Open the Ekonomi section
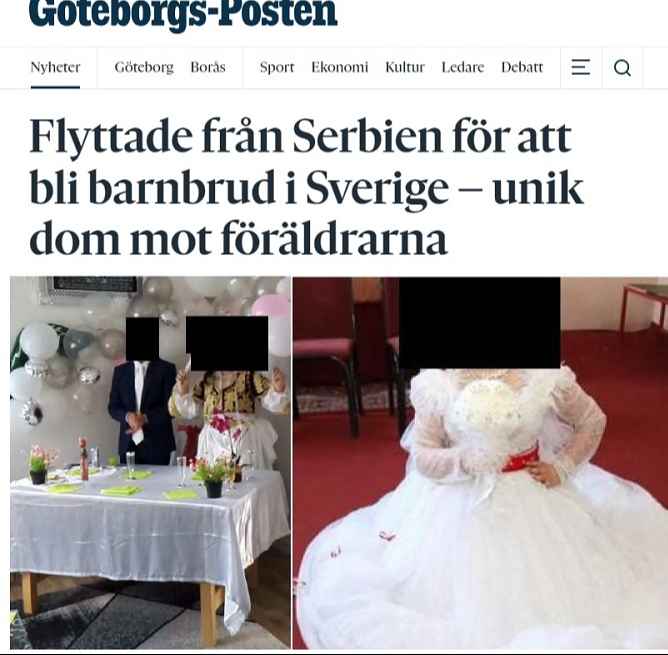668x655 pixels. point(340,67)
